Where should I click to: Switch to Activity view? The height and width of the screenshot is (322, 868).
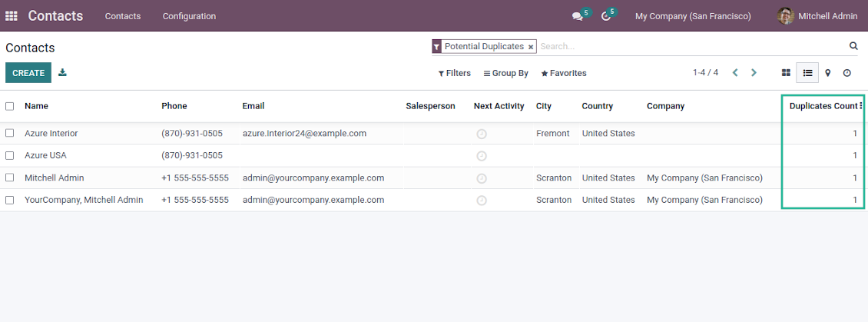coord(847,73)
